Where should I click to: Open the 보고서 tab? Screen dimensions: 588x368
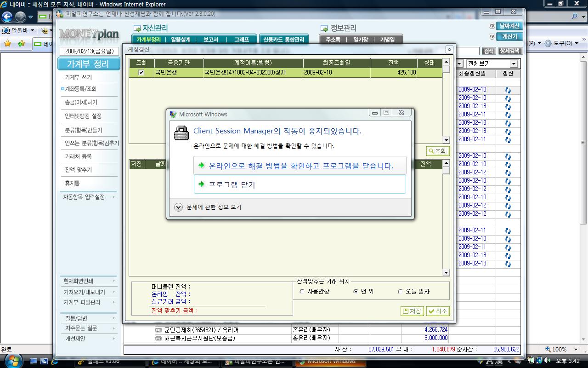pyautogui.click(x=210, y=40)
